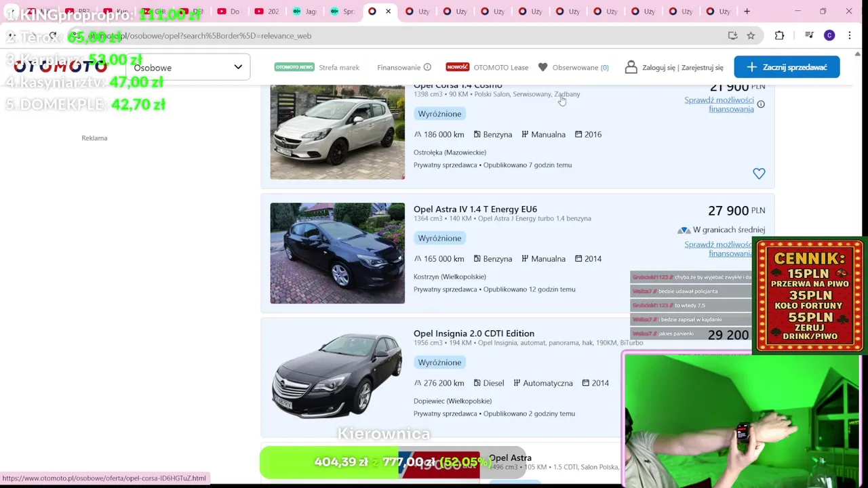Click the 27 900 PLN price
Image resolution: width=868 pixels, height=488 pixels.
tap(736, 211)
